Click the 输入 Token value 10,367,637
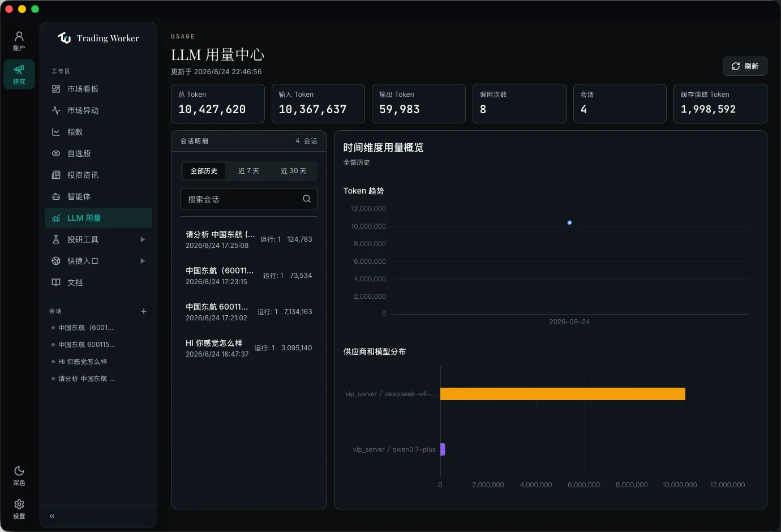The height and width of the screenshot is (532, 781). [313, 109]
